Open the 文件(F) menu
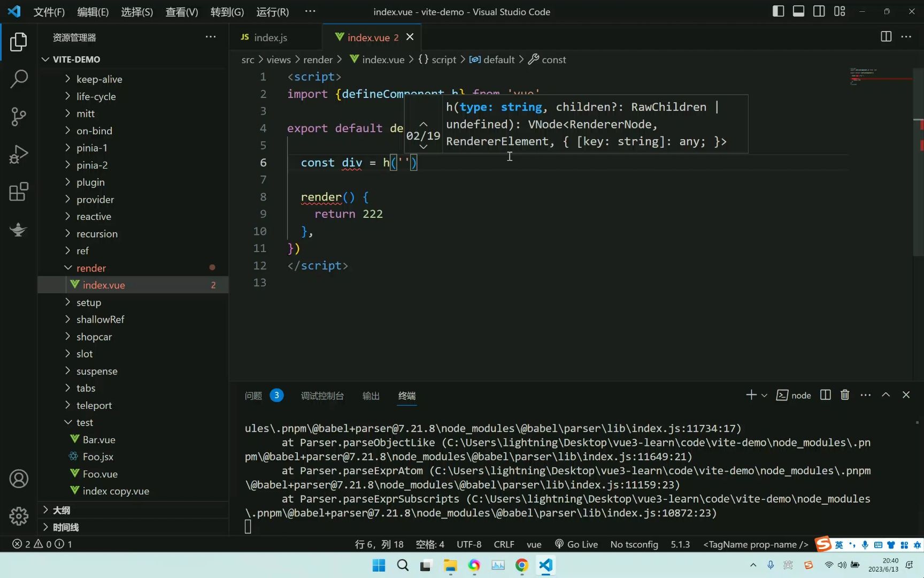Viewport: 924px width, 578px height. [x=49, y=12]
